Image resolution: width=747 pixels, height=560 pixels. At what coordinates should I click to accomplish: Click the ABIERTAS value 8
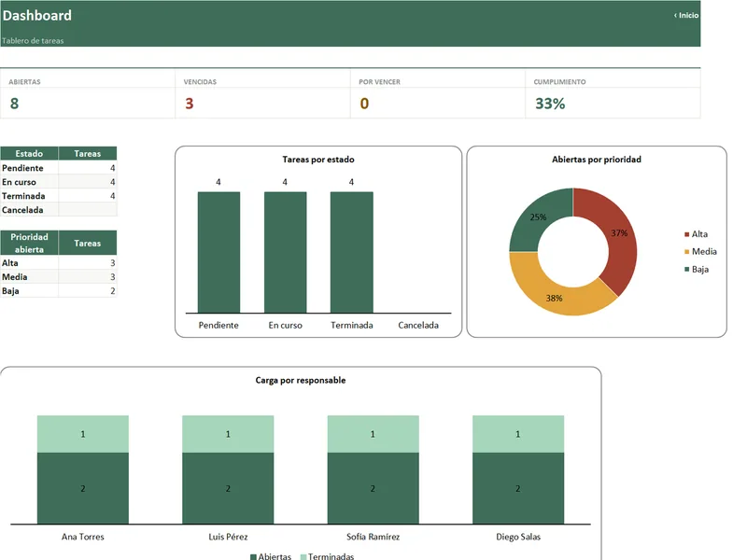(14, 104)
